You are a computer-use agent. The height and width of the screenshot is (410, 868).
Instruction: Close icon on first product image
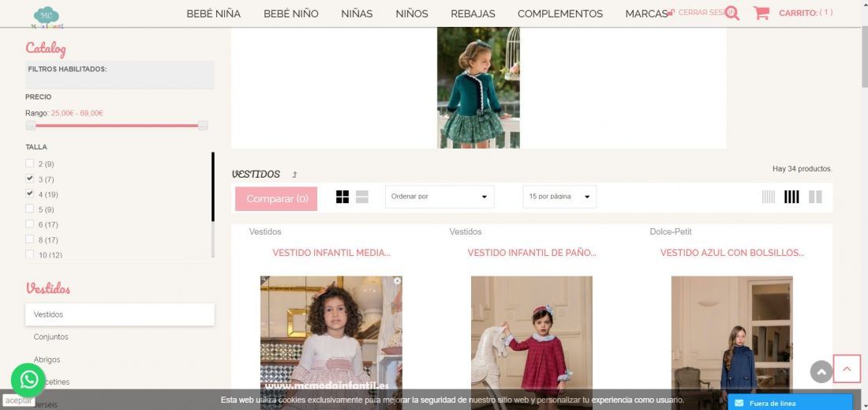pos(398,281)
